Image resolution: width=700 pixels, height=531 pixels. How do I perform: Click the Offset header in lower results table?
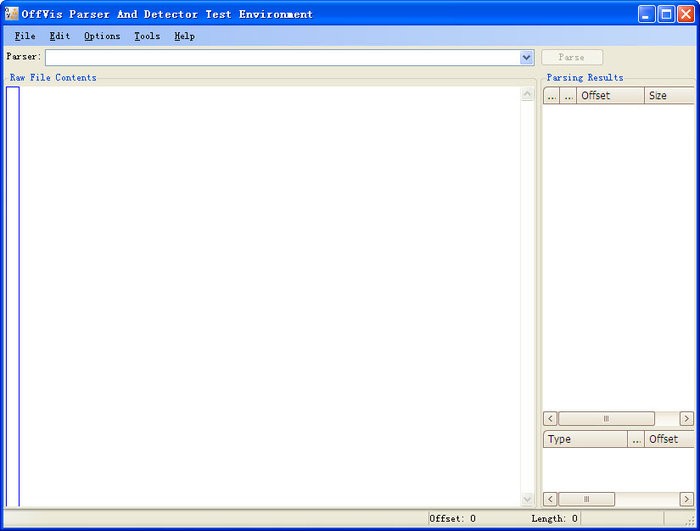[670, 439]
